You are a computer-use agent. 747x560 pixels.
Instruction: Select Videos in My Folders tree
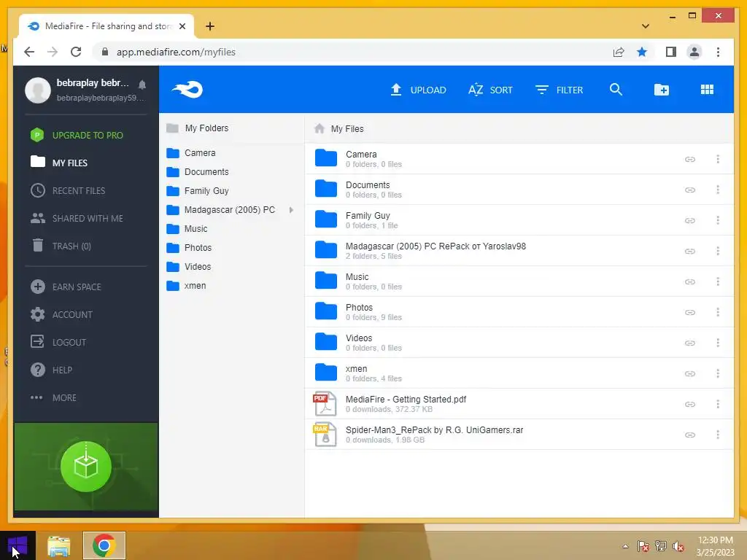point(189,267)
